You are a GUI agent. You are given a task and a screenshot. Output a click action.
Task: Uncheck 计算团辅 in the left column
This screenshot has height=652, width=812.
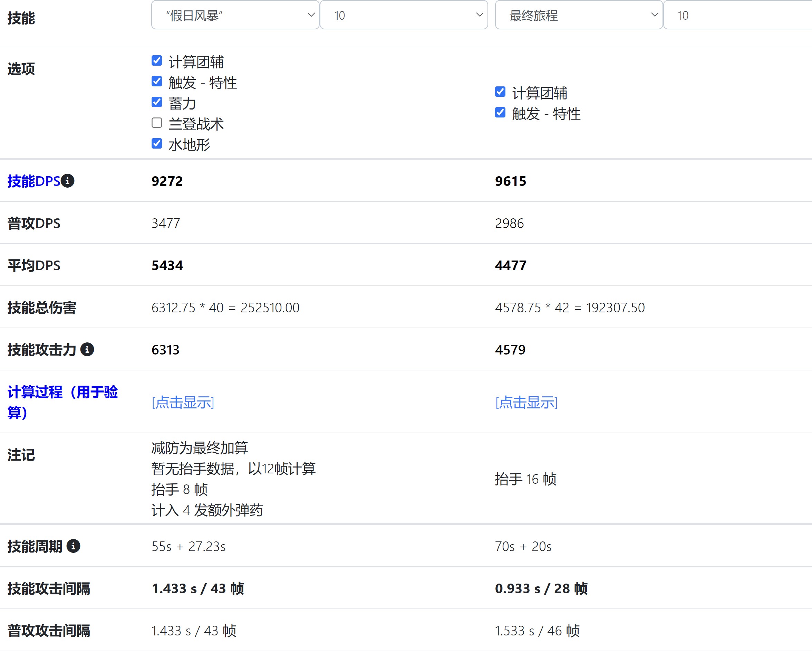point(157,61)
